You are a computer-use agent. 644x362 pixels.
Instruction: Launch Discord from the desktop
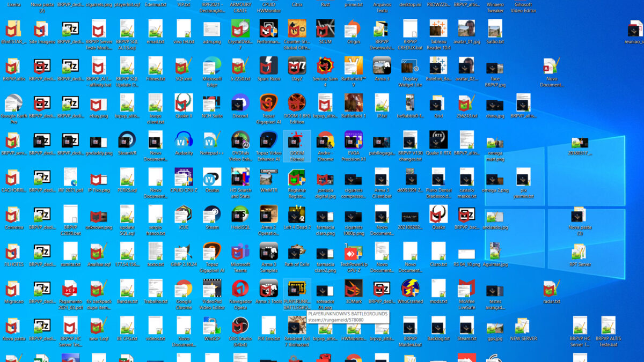tap(240, 103)
